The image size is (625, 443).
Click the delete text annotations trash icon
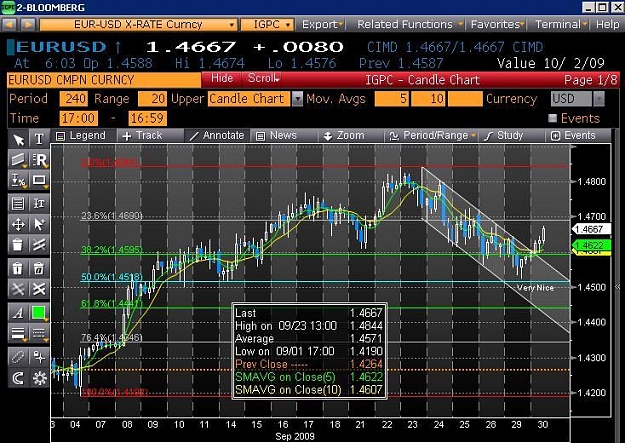point(39,268)
